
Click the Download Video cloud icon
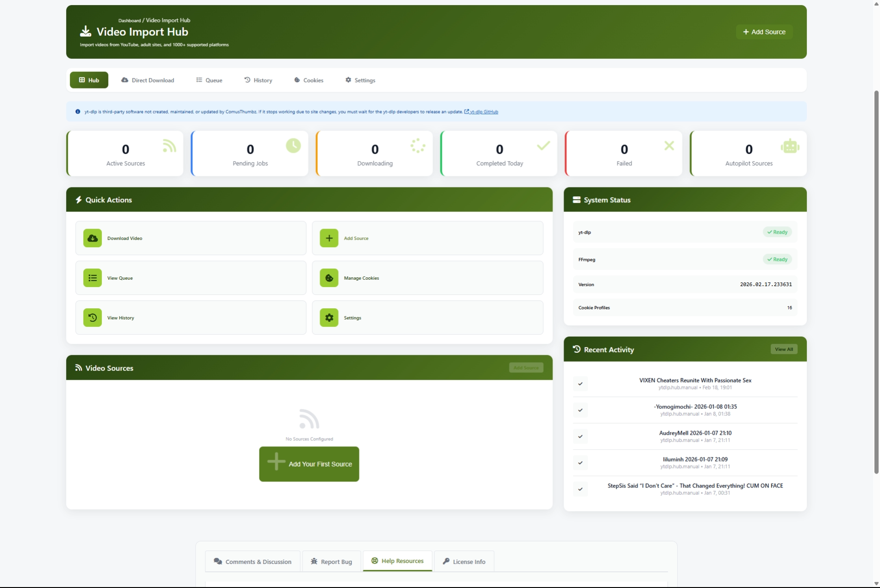click(92, 238)
